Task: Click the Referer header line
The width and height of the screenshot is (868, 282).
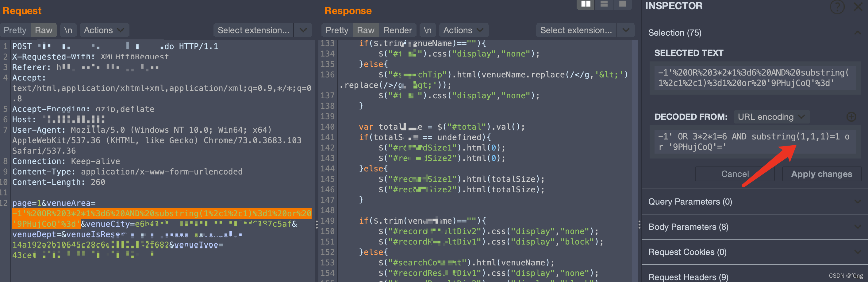Action: coord(85,67)
